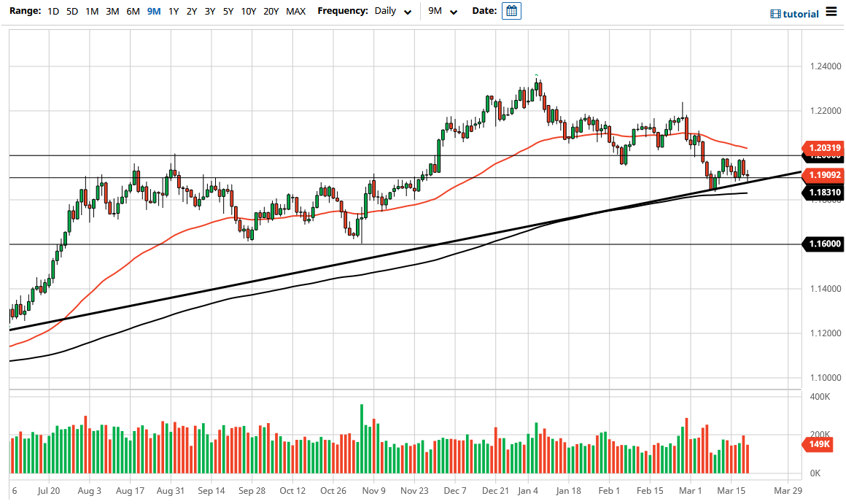
Task: Click the 400K volume axis label
Action: click(x=820, y=397)
